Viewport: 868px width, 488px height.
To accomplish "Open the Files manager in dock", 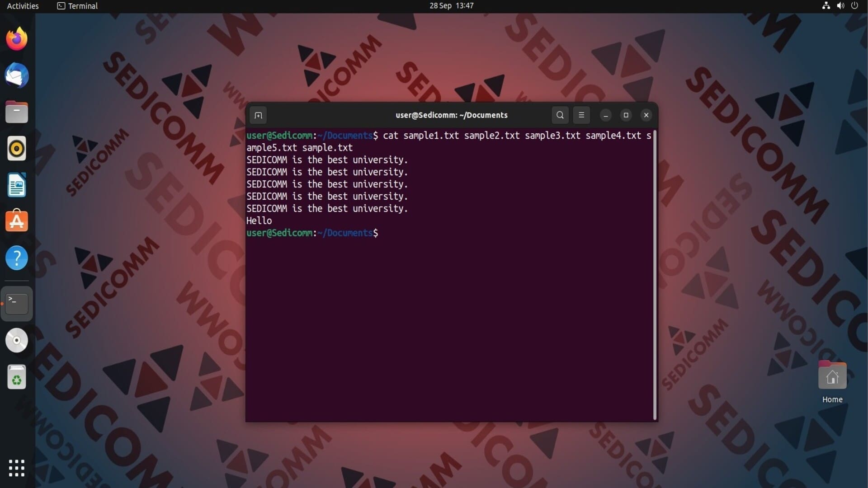I will click(17, 112).
